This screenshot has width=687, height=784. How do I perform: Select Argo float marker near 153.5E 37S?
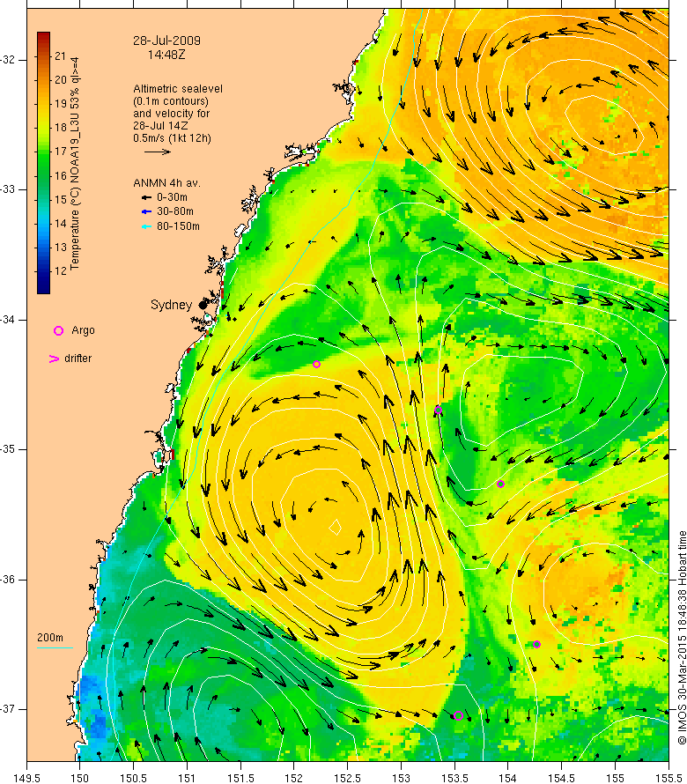pos(459,715)
